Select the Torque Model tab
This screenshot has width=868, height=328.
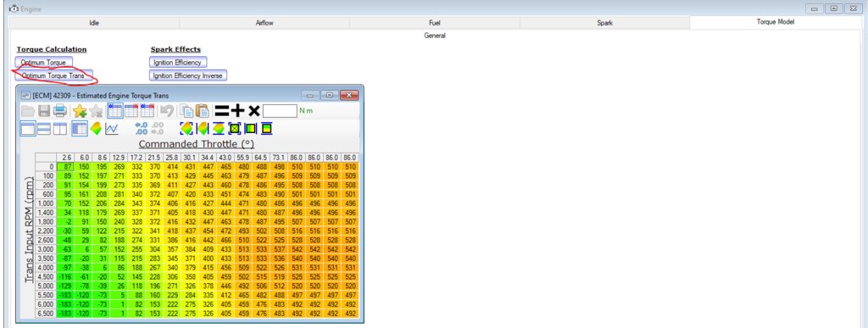(775, 23)
